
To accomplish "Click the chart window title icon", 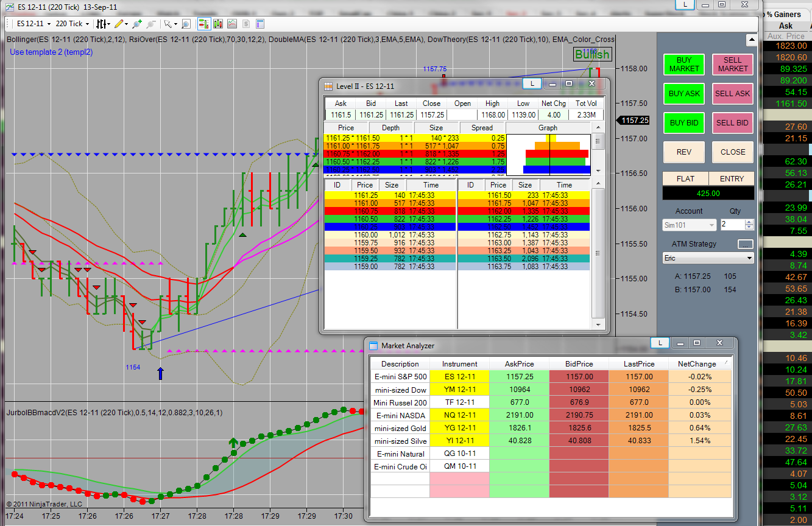I will coord(9,7).
